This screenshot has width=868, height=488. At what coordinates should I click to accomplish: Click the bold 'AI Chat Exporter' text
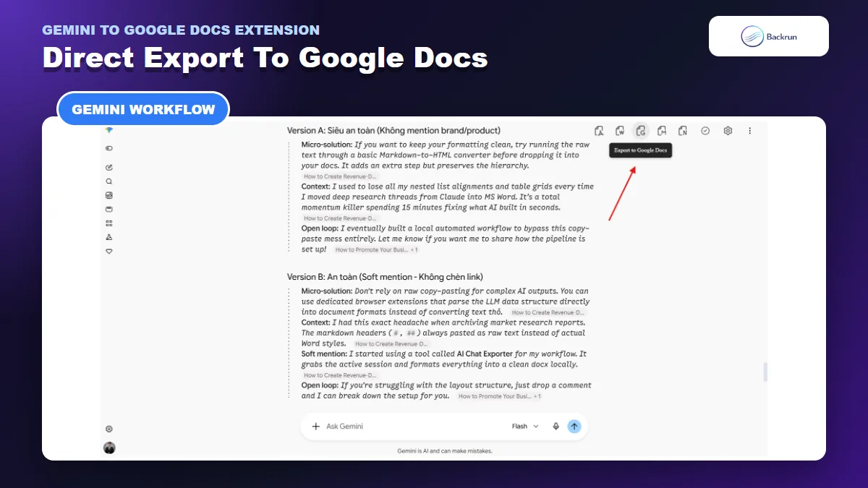pyautogui.click(x=484, y=354)
